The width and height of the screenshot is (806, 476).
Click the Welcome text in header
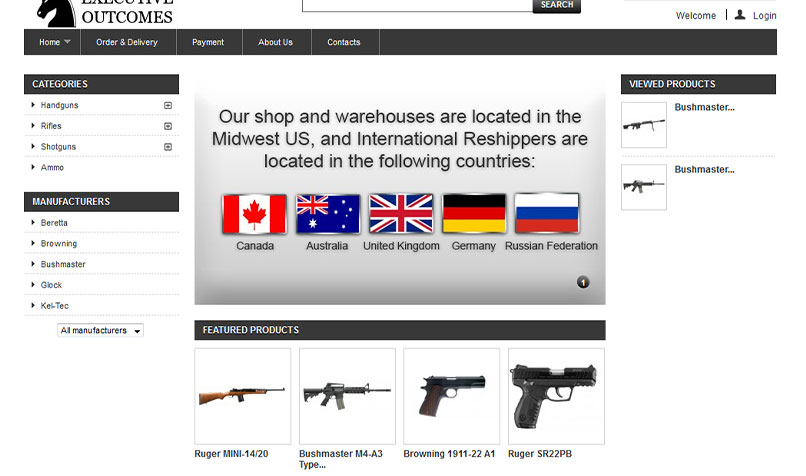pyautogui.click(x=696, y=15)
